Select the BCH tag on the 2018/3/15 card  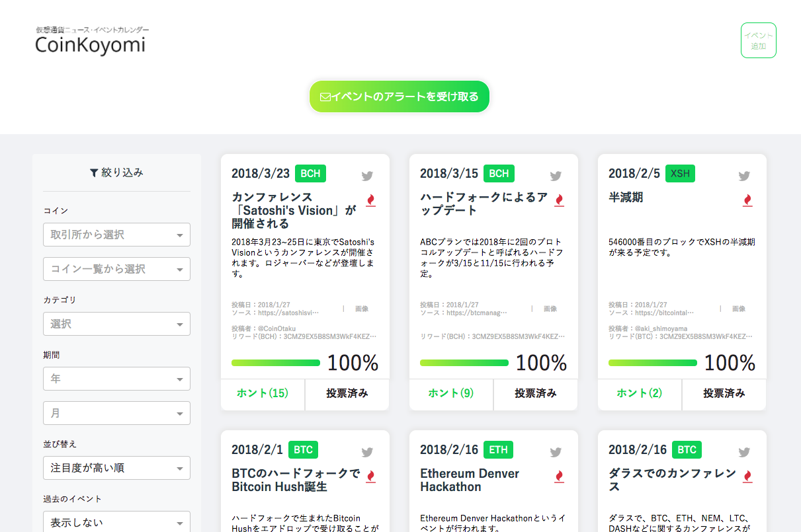(x=499, y=173)
